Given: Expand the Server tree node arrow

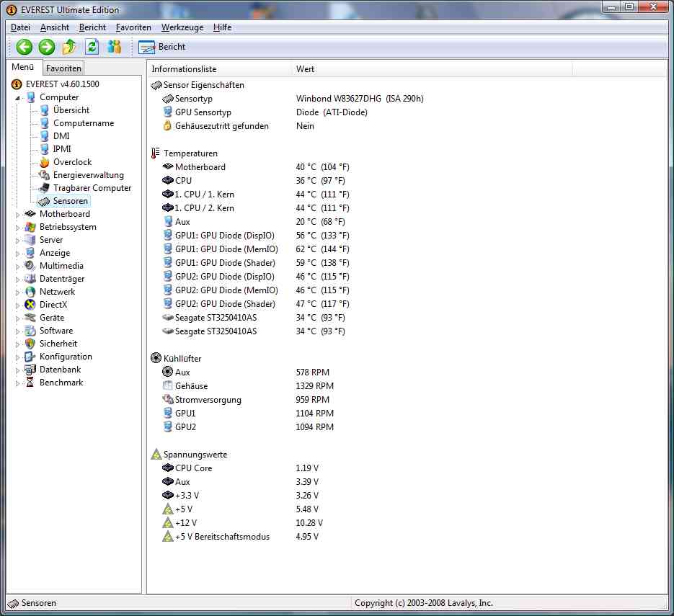Looking at the screenshot, I should [x=17, y=241].
